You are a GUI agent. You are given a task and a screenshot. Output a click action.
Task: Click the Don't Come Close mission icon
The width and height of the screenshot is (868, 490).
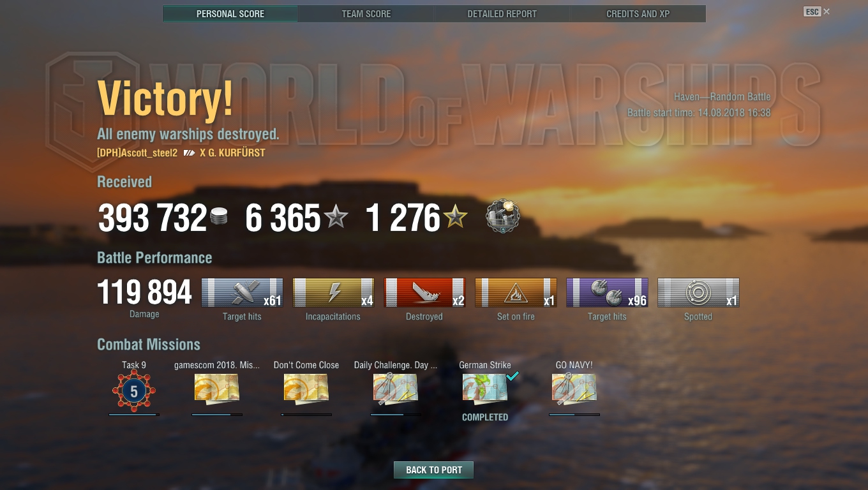pyautogui.click(x=306, y=388)
